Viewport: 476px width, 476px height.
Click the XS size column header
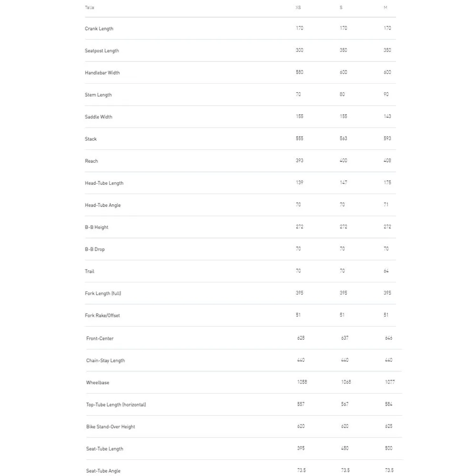tap(298, 8)
